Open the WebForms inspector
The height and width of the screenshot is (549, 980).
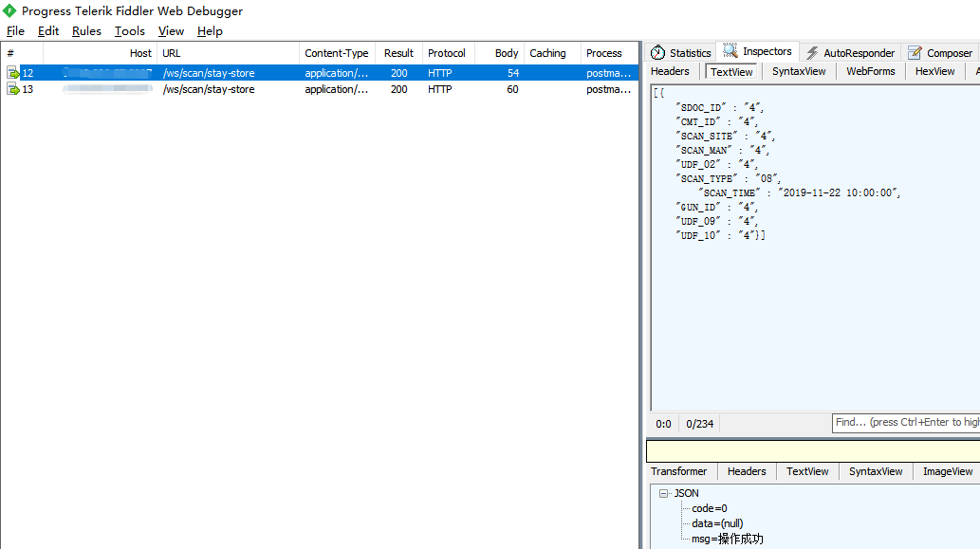870,70
